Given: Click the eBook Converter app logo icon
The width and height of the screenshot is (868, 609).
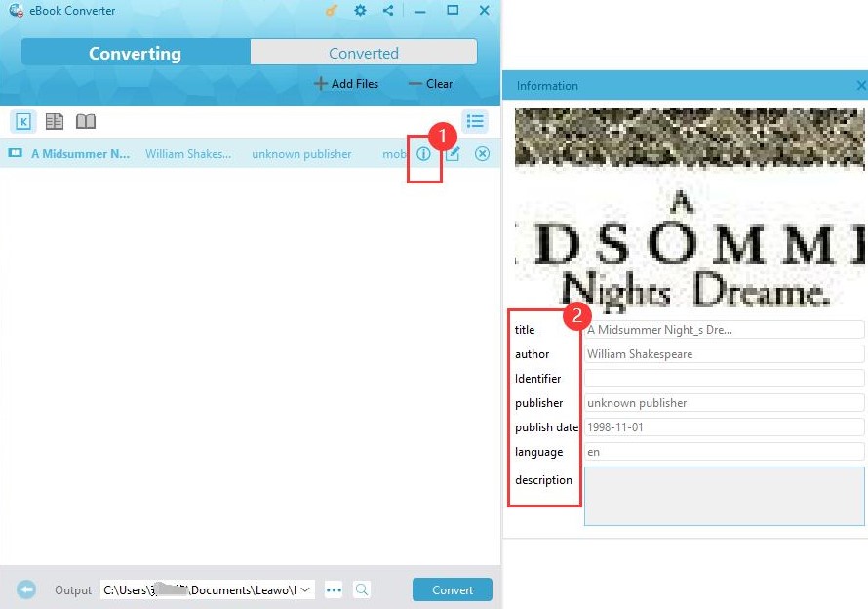Looking at the screenshot, I should [x=16, y=10].
